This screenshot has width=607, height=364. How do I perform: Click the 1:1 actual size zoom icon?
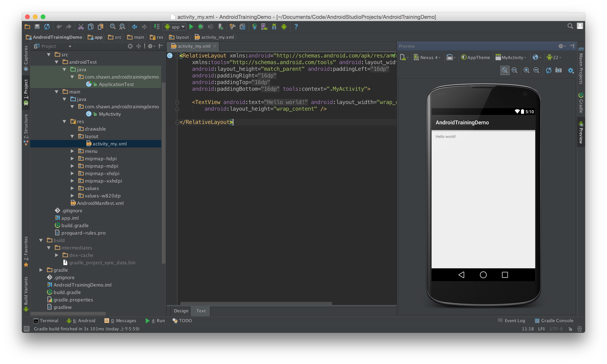pos(515,70)
